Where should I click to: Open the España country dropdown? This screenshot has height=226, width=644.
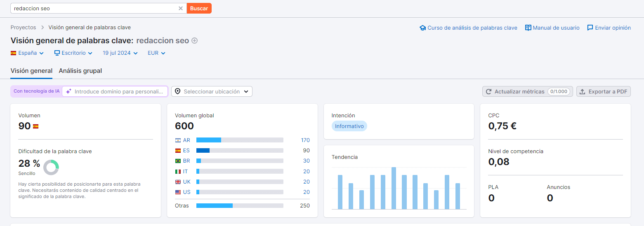click(x=27, y=53)
